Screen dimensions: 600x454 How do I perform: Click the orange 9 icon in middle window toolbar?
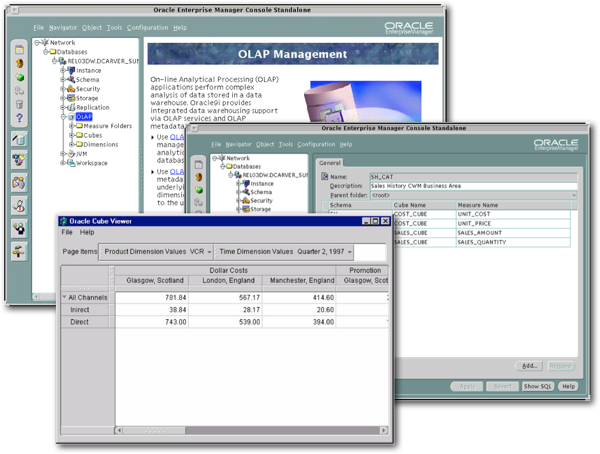point(199,177)
